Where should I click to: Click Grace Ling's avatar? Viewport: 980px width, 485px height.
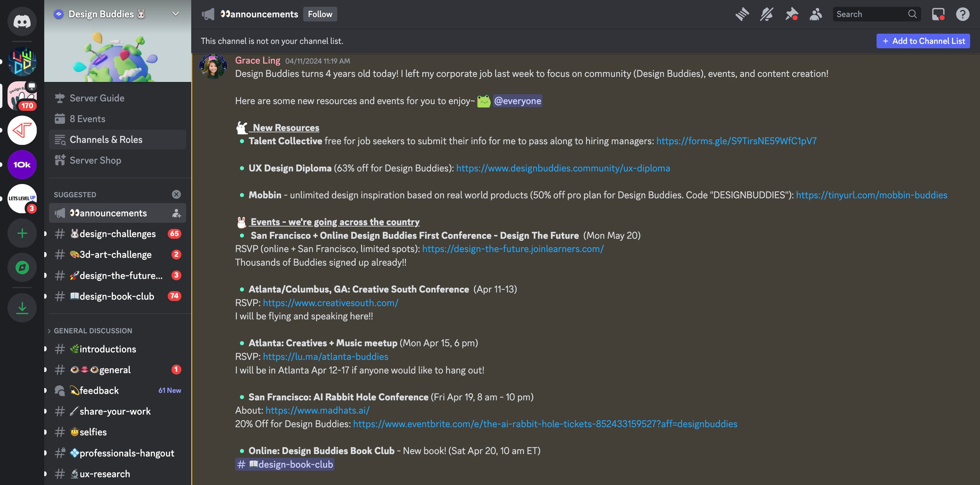click(213, 67)
